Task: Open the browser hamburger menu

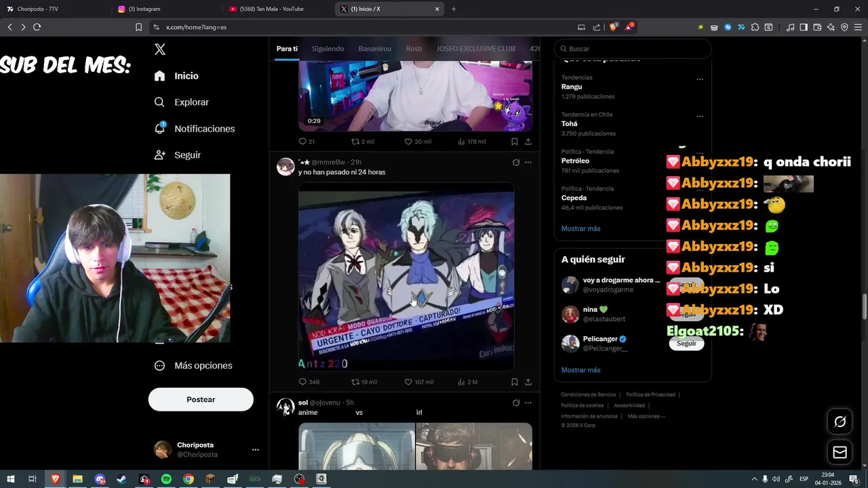Action: [858, 27]
